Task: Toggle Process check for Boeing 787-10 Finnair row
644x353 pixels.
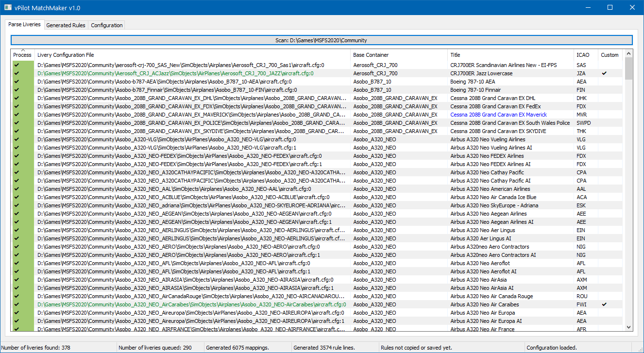Action: pyautogui.click(x=17, y=90)
